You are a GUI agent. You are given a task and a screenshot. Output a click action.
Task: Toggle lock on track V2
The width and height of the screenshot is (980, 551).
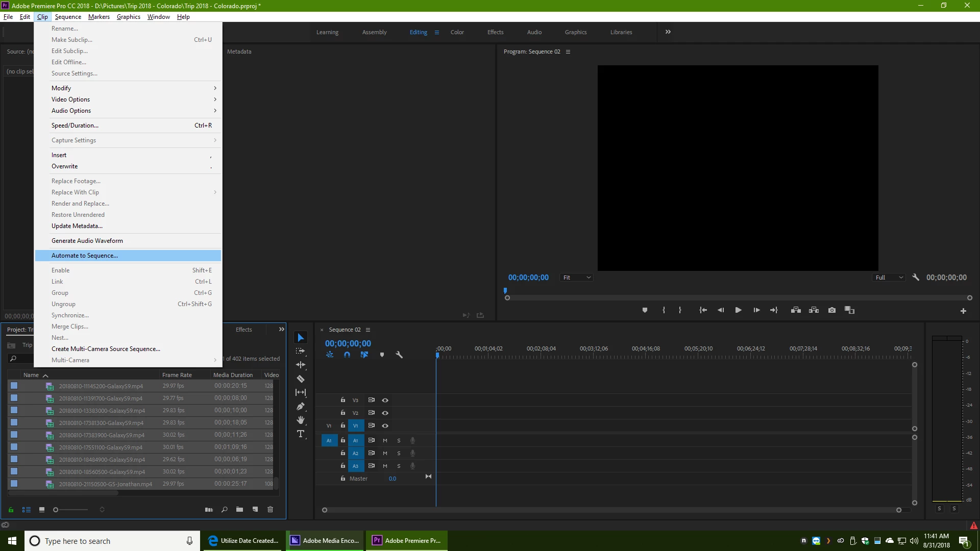pyautogui.click(x=343, y=413)
